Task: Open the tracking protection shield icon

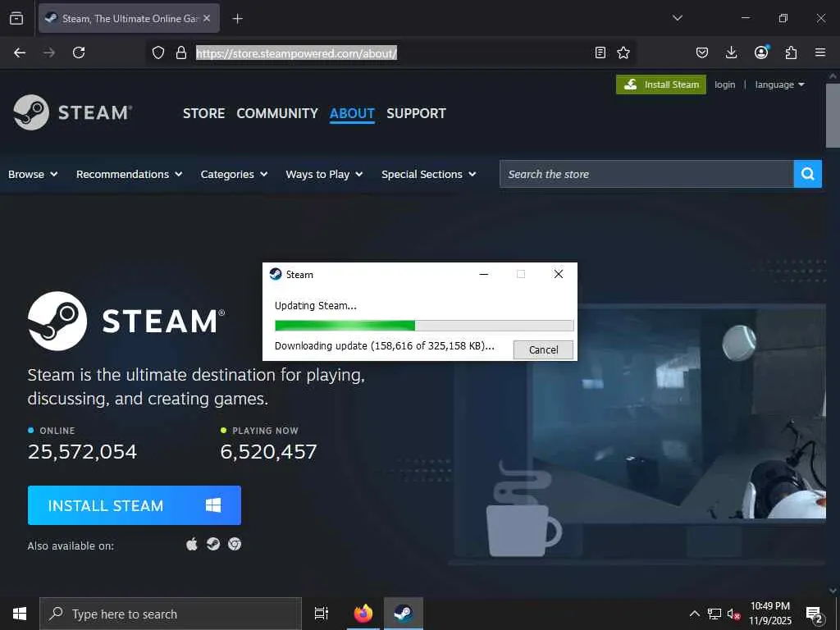Action: click(158, 52)
